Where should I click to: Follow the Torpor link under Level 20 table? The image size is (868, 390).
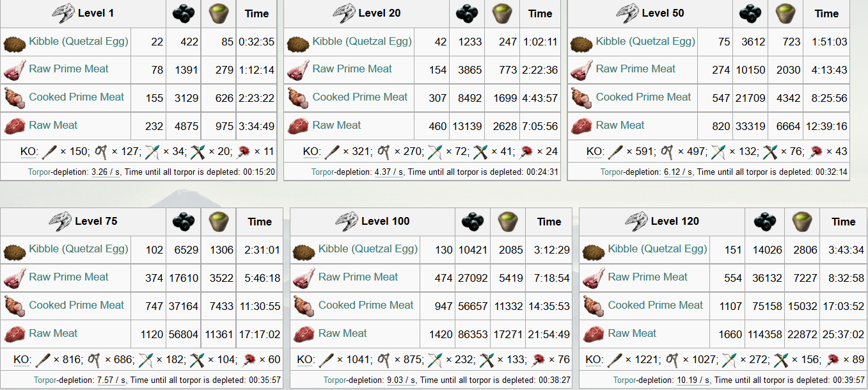point(324,172)
